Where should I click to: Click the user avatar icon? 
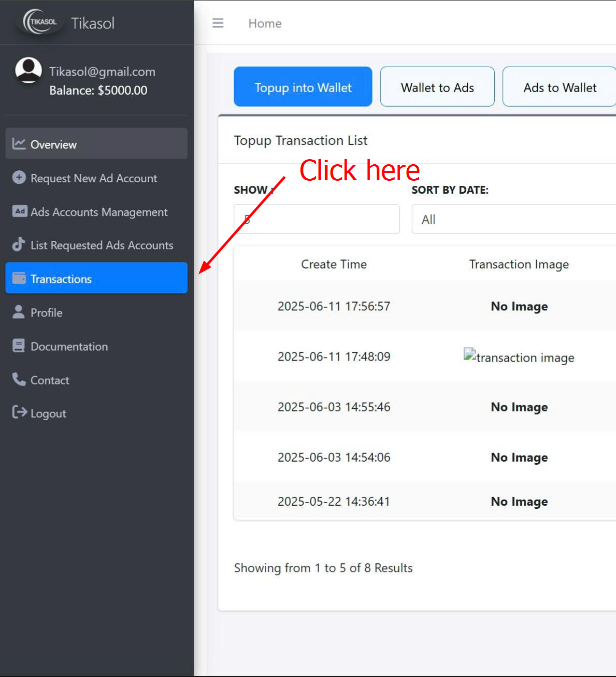pos(29,70)
